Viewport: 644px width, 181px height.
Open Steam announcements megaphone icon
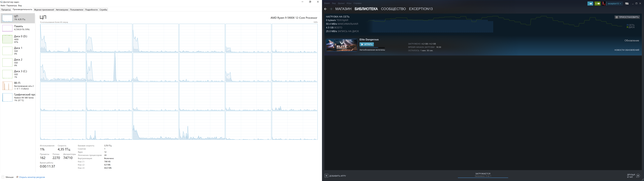(590, 4)
